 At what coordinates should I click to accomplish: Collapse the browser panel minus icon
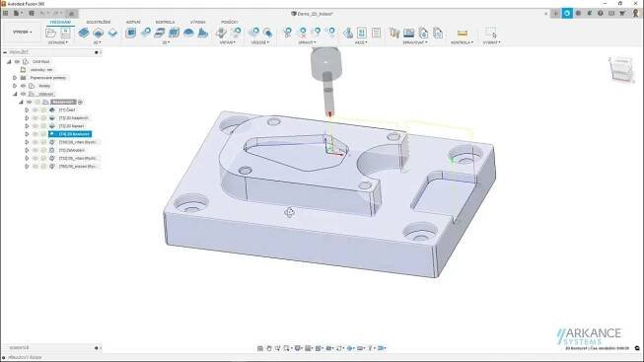[x=5, y=52]
